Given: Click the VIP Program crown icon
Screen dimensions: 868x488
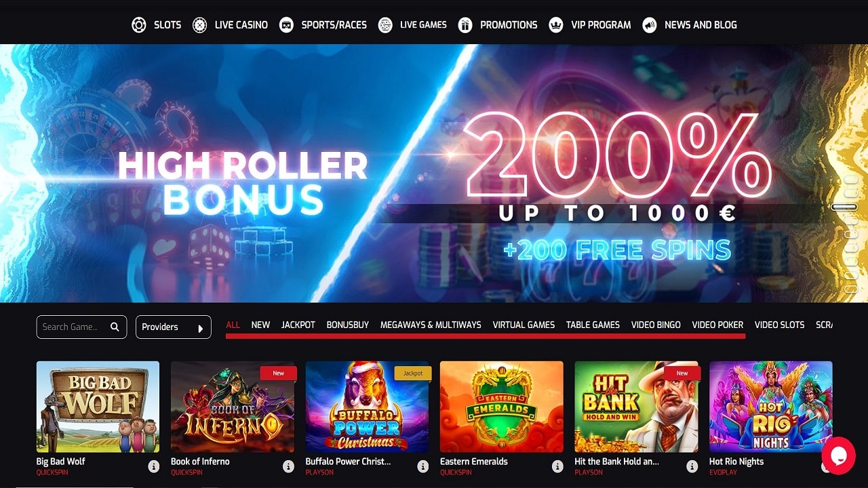Looking at the screenshot, I should pos(556,25).
